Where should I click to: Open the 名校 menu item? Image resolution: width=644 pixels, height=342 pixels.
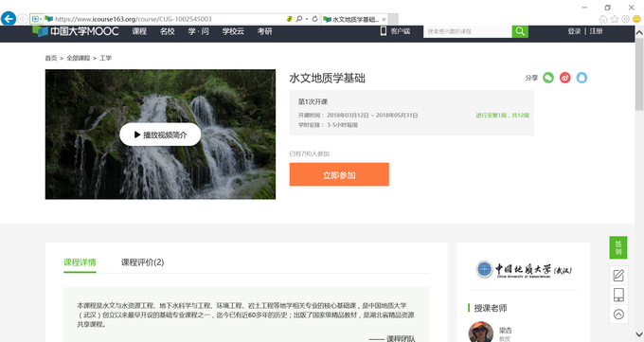168,31
